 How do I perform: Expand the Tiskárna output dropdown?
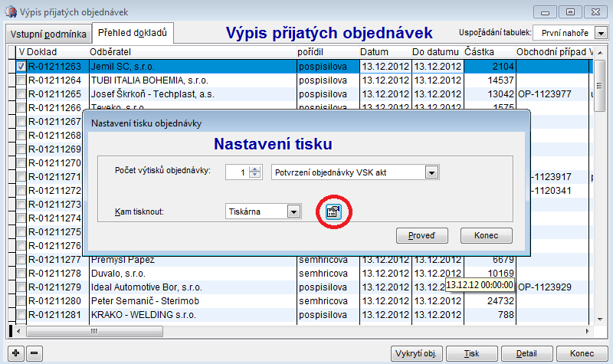292,212
